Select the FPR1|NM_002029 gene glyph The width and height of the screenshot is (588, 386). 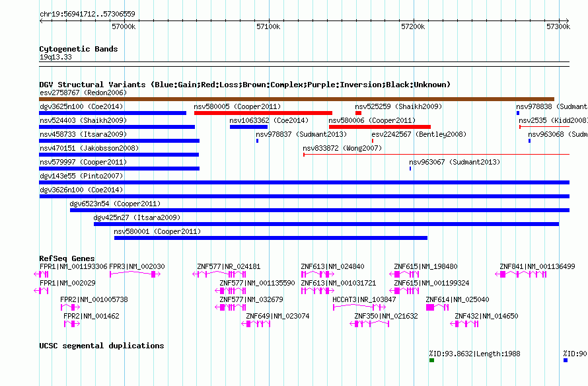coord(41,291)
